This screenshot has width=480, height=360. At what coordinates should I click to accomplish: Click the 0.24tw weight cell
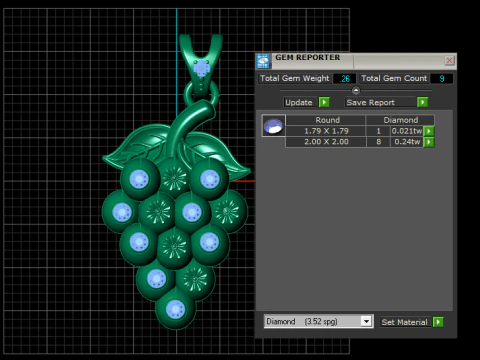pyautogui.click(x=407, y=142)
